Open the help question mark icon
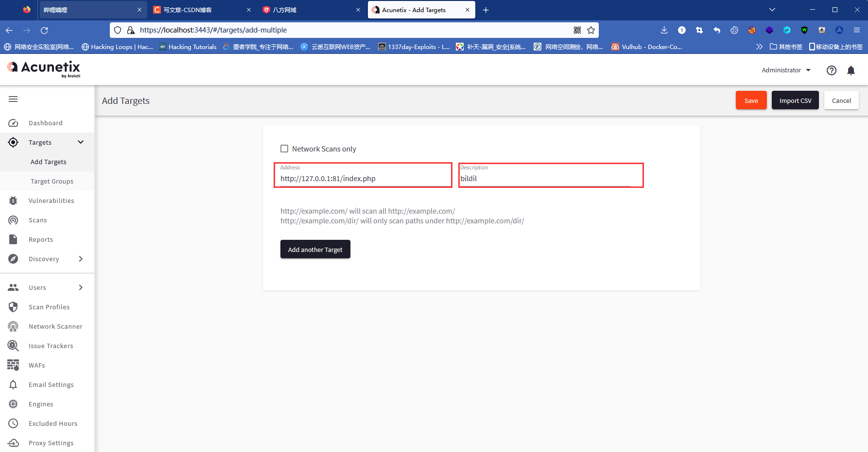This screenshot has height=452, width=868. (832, 70)
